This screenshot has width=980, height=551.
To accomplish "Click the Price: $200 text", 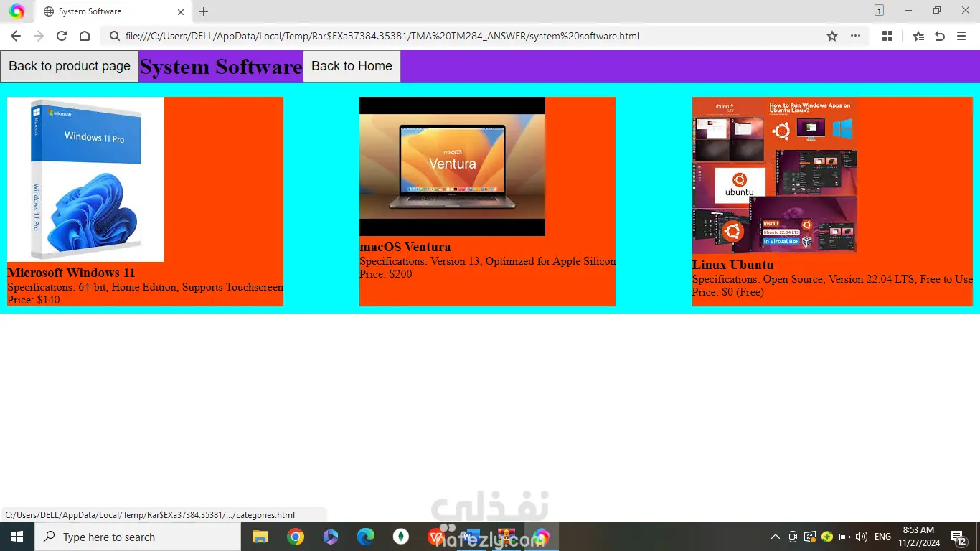I will coord(386,274).
